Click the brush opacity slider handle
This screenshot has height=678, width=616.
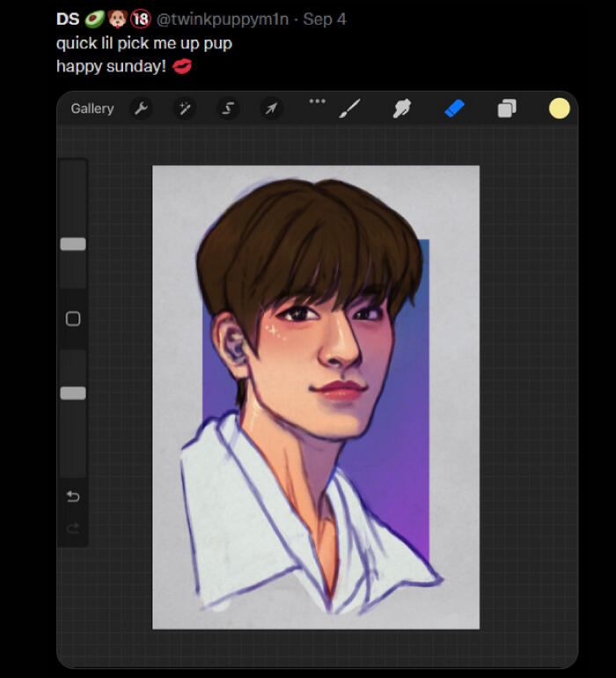click(x=73, y=393)
